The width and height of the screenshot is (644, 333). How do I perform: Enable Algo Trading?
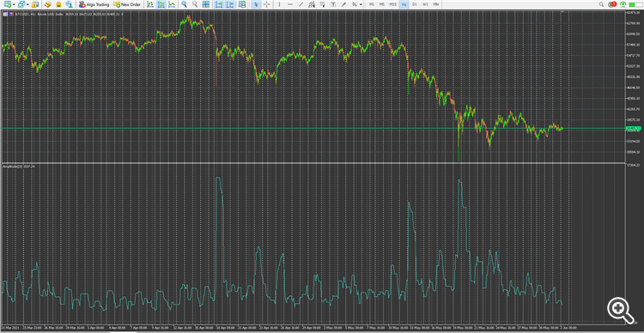point(94,4)
